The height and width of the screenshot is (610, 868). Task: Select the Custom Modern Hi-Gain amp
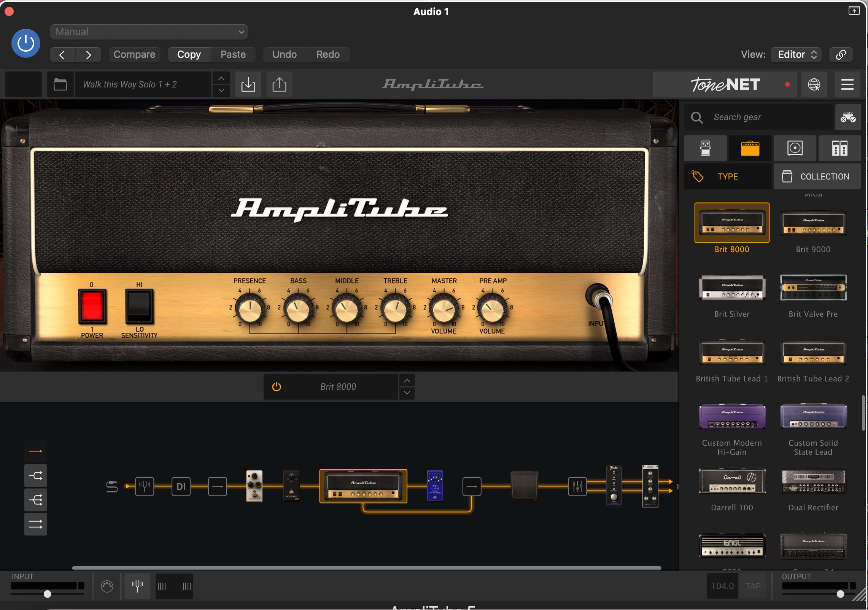(732, 417)
